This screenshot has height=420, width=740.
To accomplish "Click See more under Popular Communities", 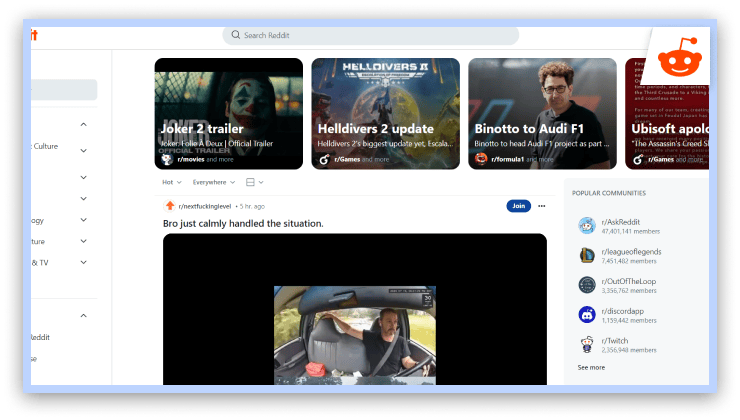I will click(591, 367).
